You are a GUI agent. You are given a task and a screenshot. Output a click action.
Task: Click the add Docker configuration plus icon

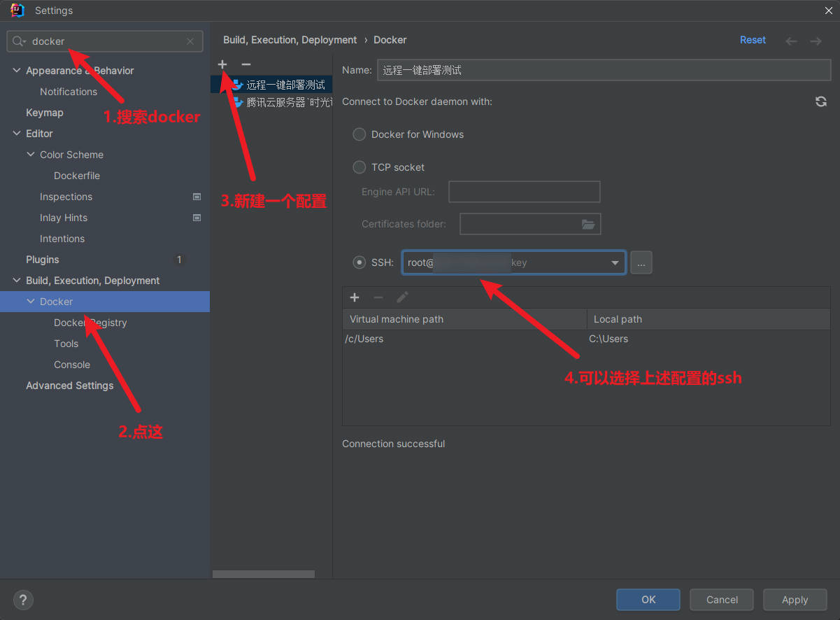click(222, 64)
